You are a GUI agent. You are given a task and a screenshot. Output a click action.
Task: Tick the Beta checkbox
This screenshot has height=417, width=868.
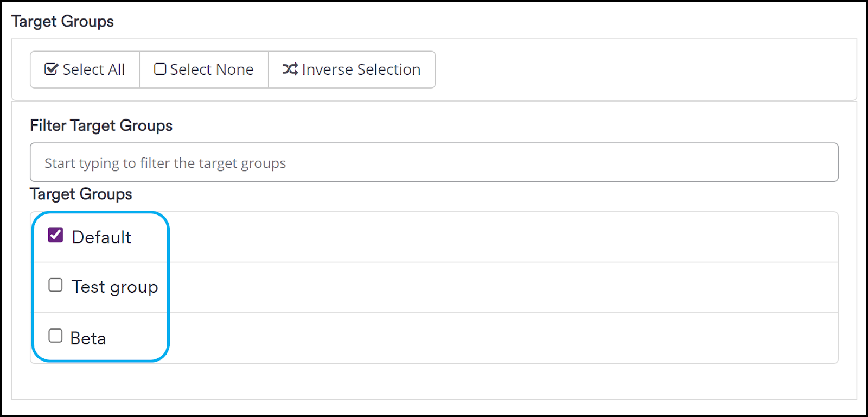pyautogui.click(x=55, y=336)
